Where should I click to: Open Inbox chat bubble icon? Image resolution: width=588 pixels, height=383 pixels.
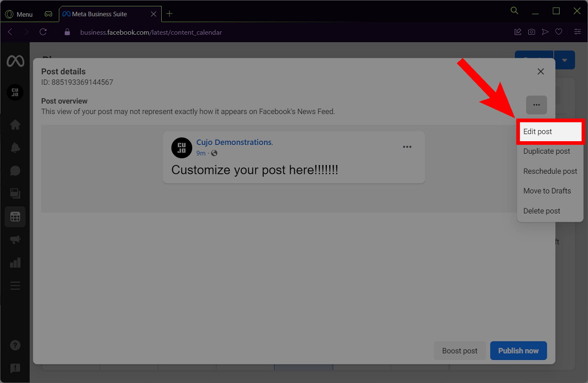[x=15, y=170]
